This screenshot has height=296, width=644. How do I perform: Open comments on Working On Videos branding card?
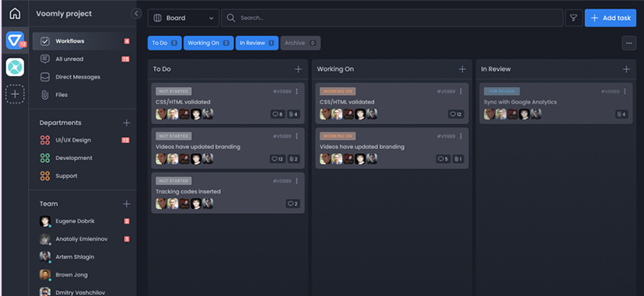click(x=443, y=159)
